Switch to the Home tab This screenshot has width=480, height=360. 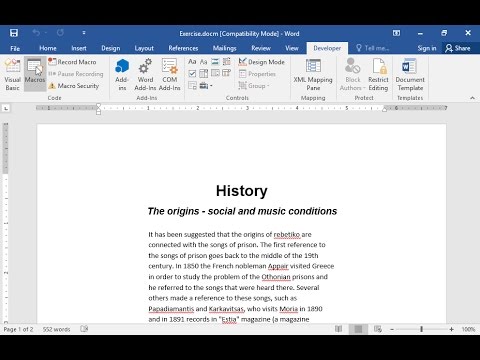[48, 48]
